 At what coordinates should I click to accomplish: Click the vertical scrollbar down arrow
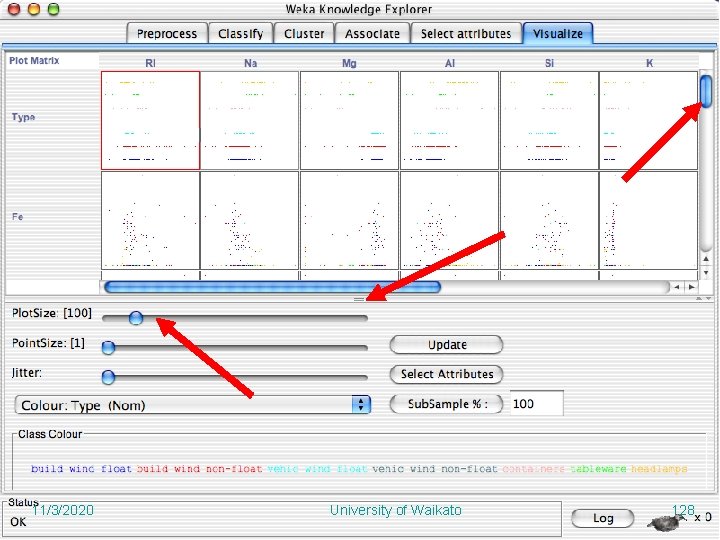point(706,272)
